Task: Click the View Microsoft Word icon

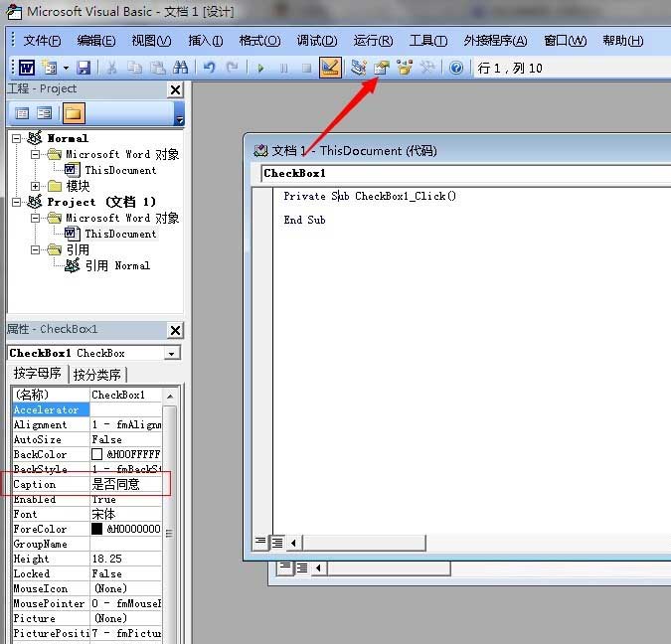Action: 27,68
